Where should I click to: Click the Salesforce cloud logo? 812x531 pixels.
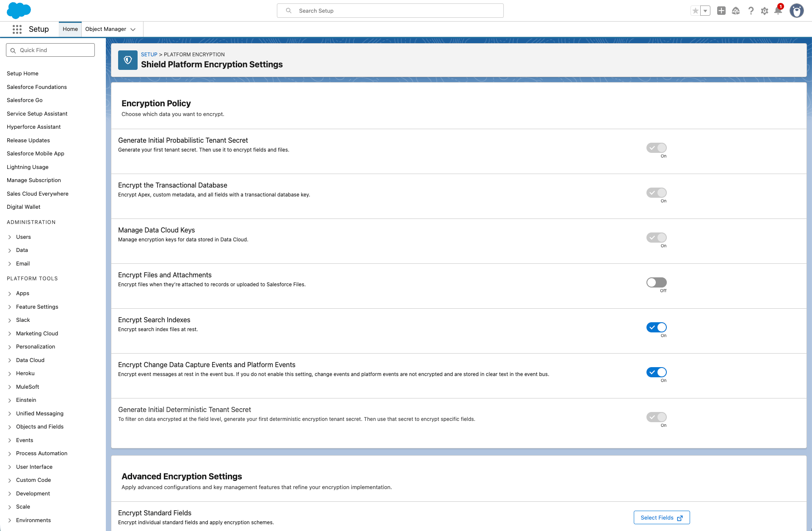19,11
